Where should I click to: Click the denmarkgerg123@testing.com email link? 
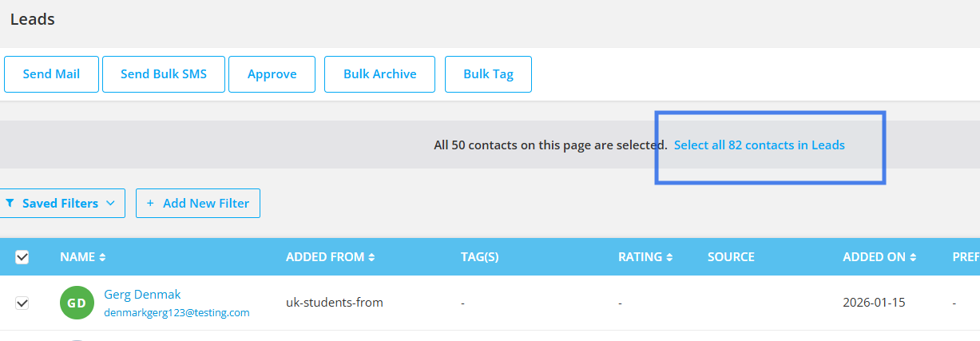[177, 313]
